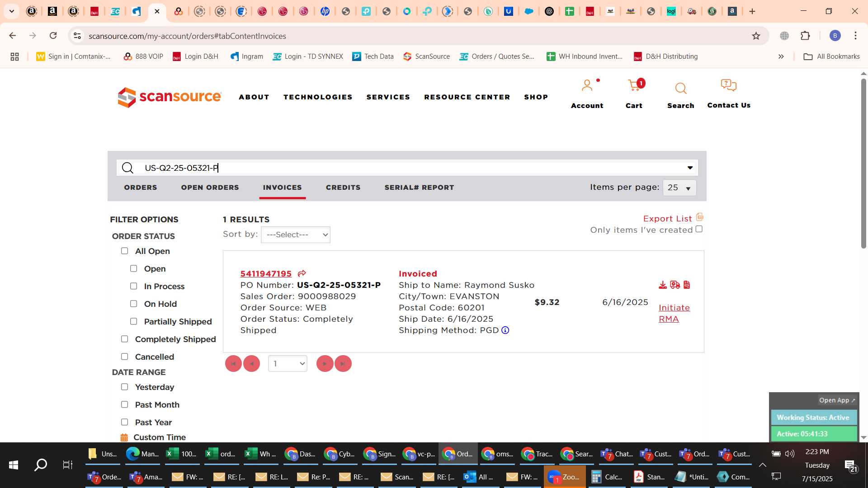
Task: Check the Past Year date range
Action: coord(124,422)
